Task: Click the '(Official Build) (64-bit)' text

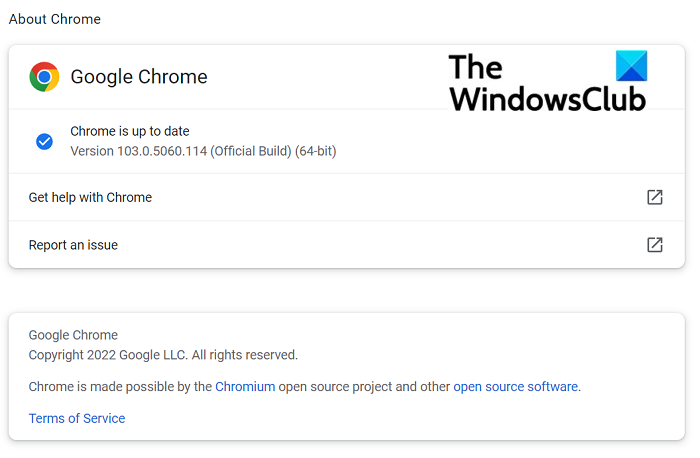Action: [273, 150]
